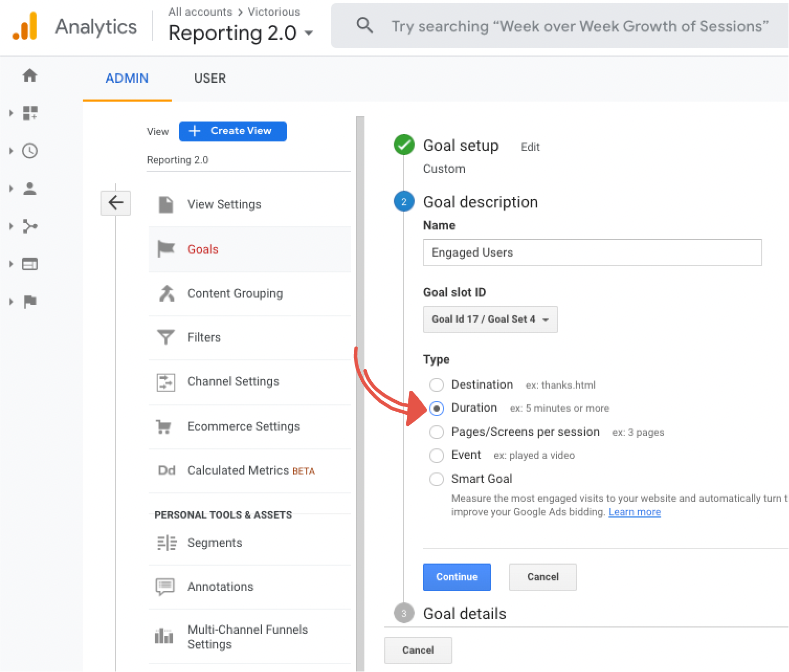Select the Pages/Screens per session option
This screenshot has height=672, width=789.
pyautogui.click(x=437, y=432)
